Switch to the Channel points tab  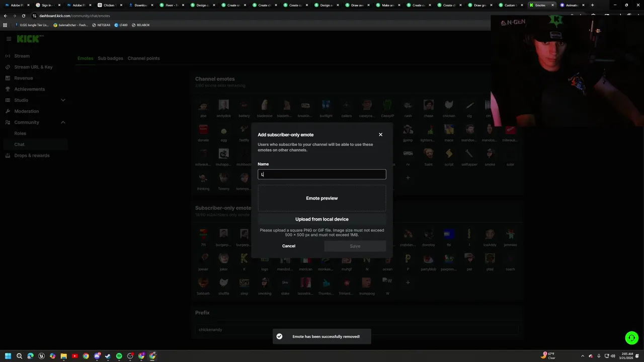143,58
